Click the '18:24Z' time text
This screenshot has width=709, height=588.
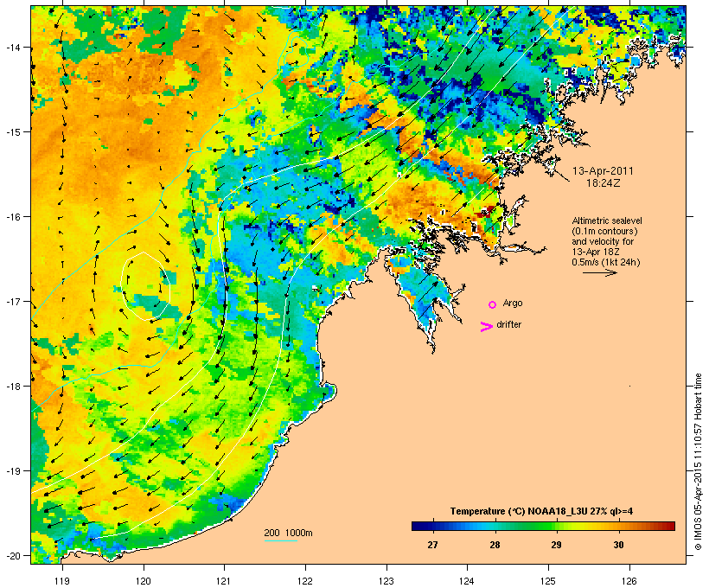click(x=604, y=183)
